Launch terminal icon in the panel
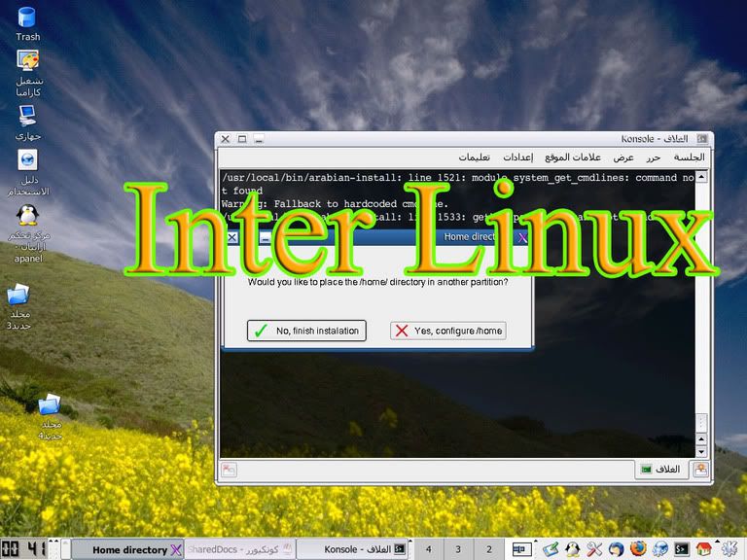The image size is (747, 560). click(x=682, y=549)
